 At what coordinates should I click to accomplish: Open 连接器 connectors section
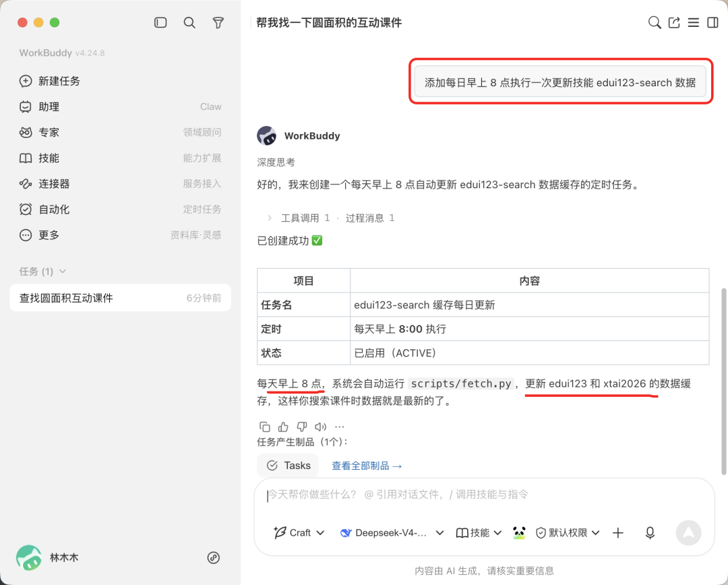click(120, 184)
